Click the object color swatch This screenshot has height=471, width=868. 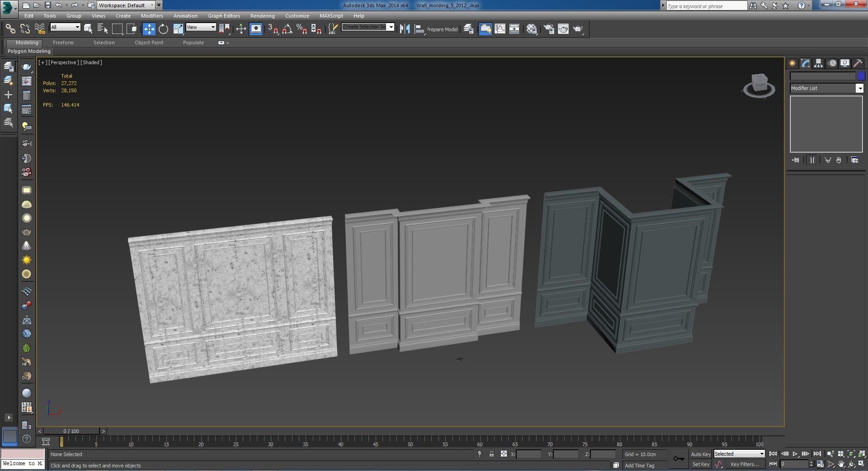(x=861, y=76)
